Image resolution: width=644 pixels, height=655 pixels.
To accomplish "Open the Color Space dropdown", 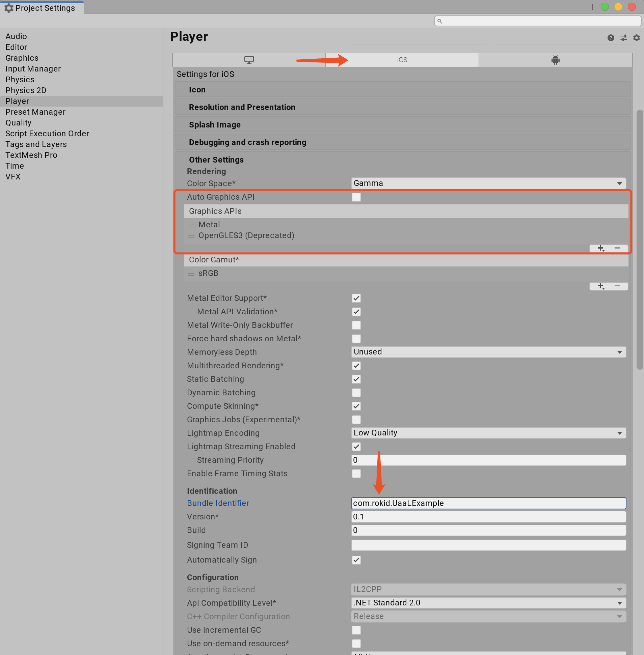I will 488,183.
